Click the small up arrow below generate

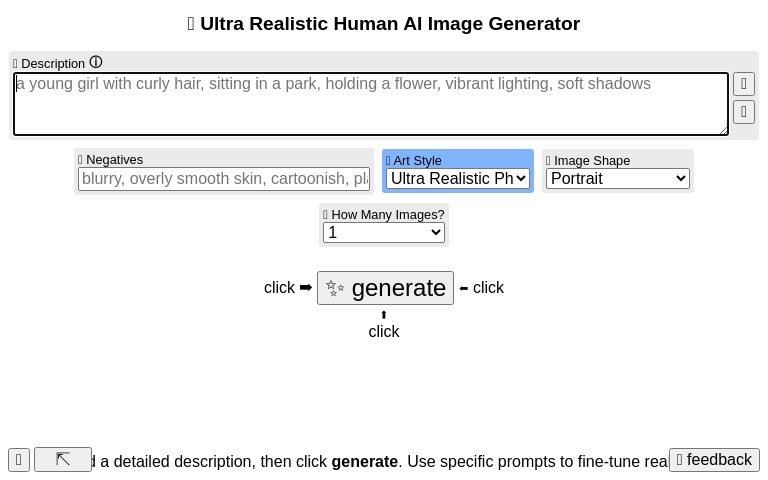tap(384, 315)
